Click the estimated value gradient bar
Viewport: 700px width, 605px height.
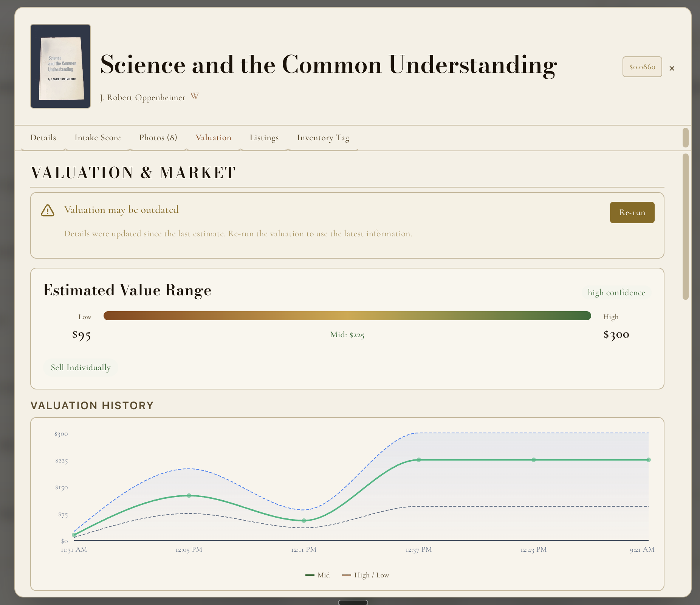(347, 316)
